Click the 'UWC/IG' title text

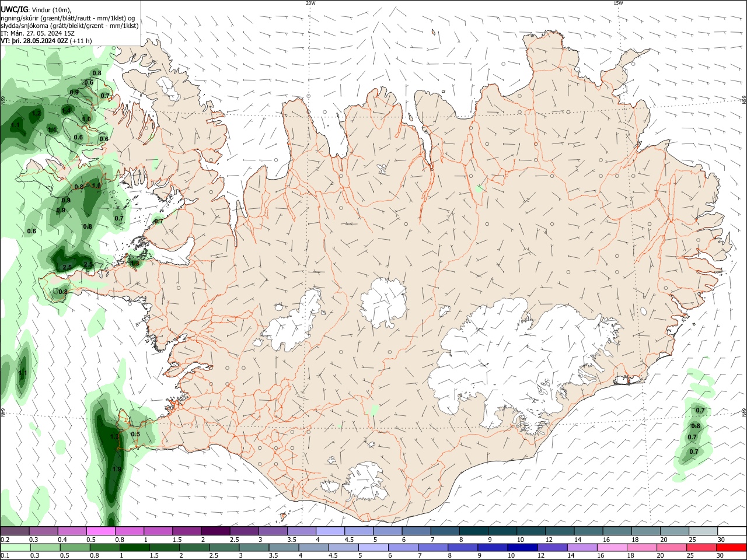(13, 9)
